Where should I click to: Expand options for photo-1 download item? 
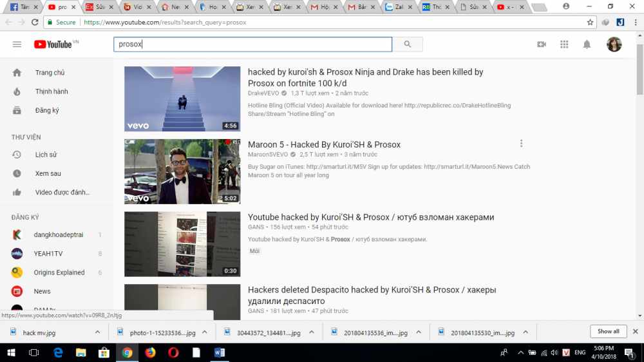point(204,332)
